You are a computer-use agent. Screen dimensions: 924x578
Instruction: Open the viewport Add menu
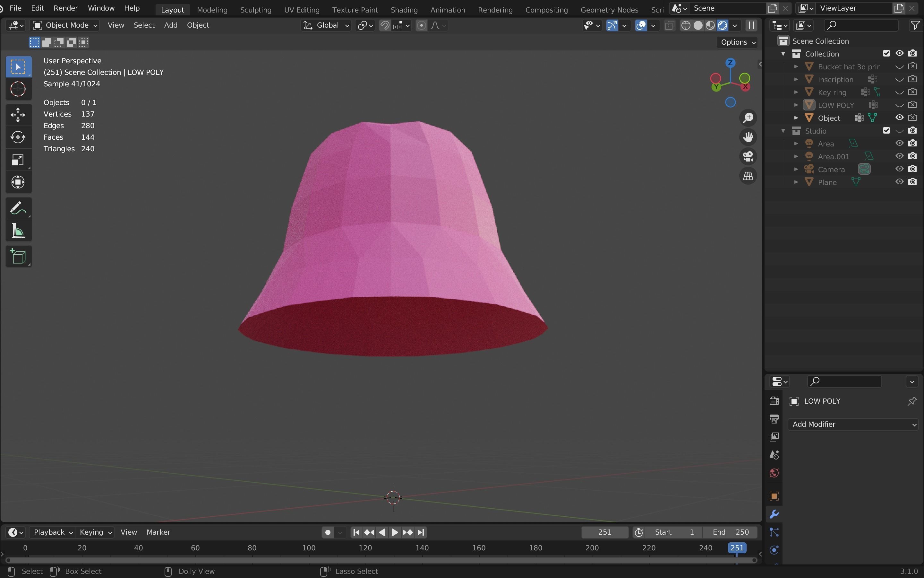coord(171,25)
